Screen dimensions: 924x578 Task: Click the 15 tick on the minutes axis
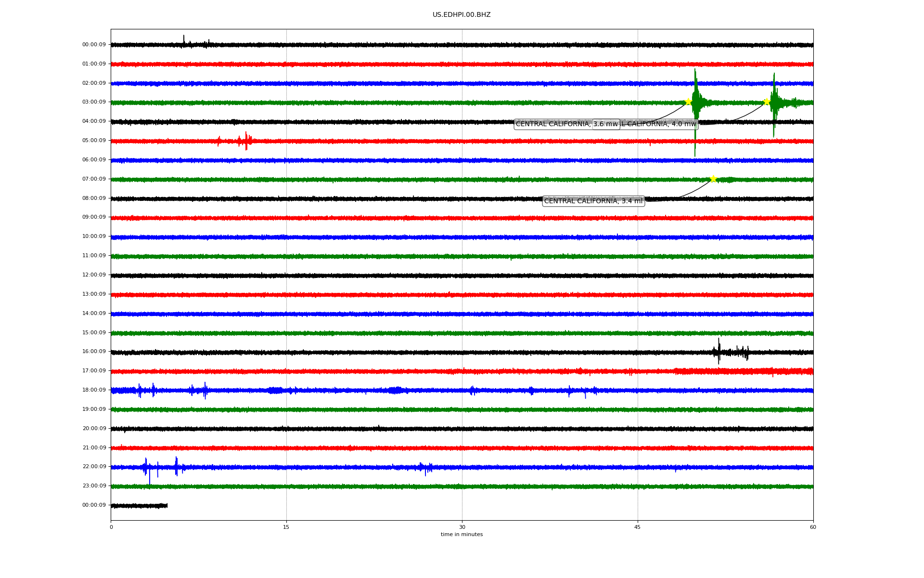coord(286,527)
